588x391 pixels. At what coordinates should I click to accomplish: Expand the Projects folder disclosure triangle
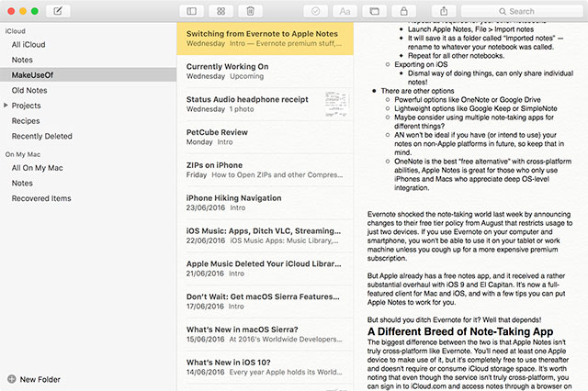click(6, 106)
